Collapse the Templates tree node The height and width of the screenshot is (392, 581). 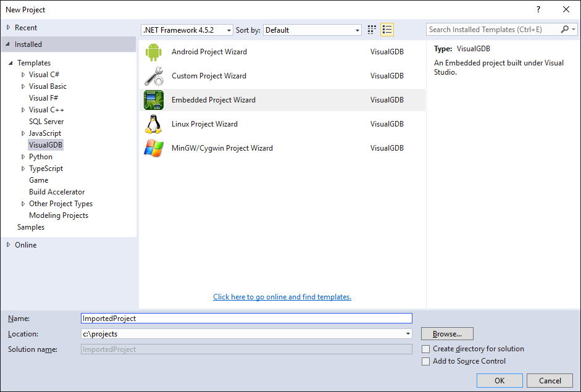10,63
